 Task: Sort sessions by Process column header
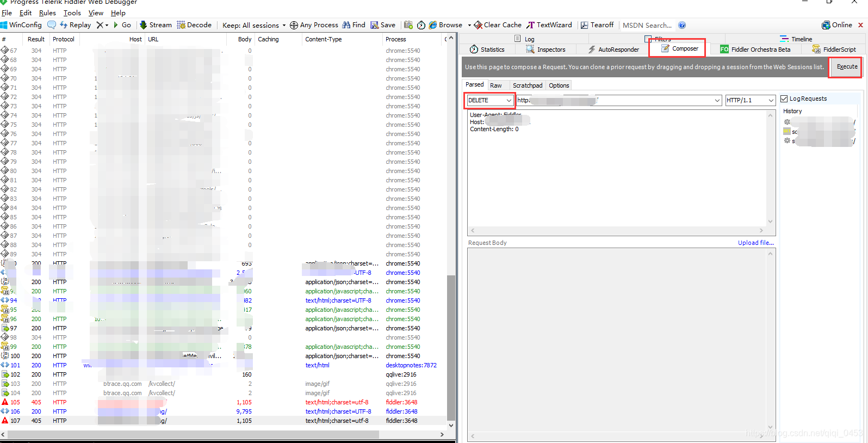click(412, 39)
